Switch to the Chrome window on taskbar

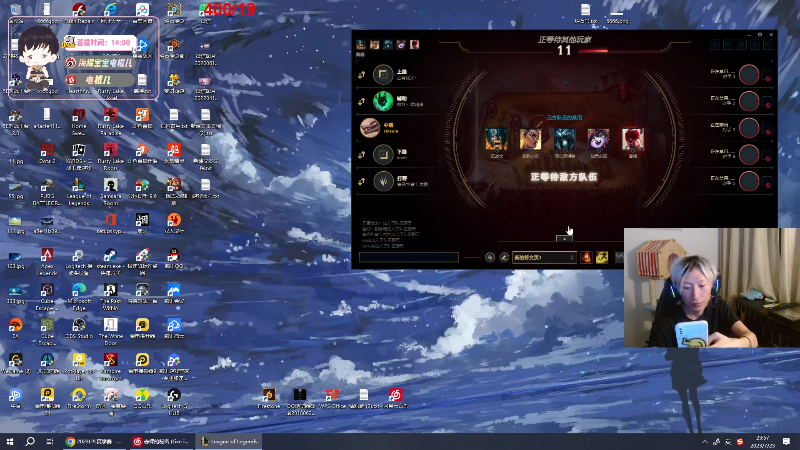click(95, 441)
